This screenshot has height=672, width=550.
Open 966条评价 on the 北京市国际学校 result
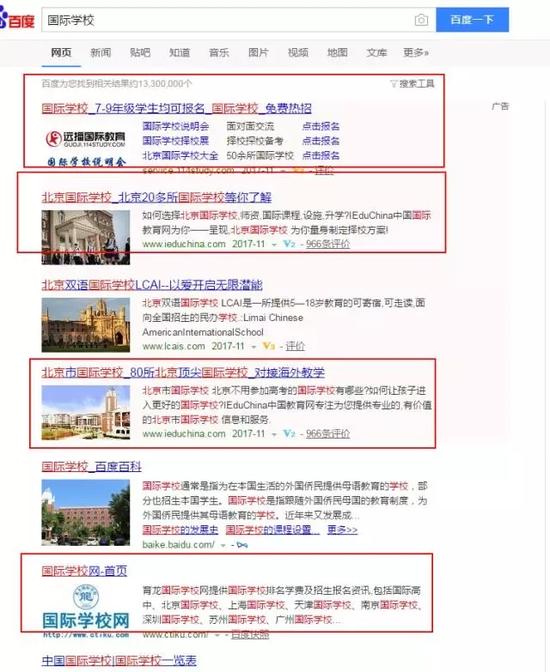point(328,434)
